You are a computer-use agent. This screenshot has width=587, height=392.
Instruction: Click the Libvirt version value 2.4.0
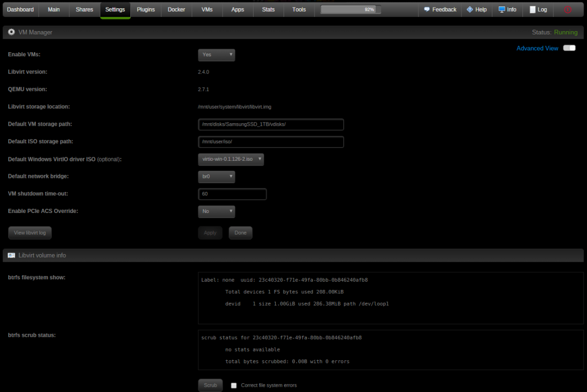pos(203,72)
